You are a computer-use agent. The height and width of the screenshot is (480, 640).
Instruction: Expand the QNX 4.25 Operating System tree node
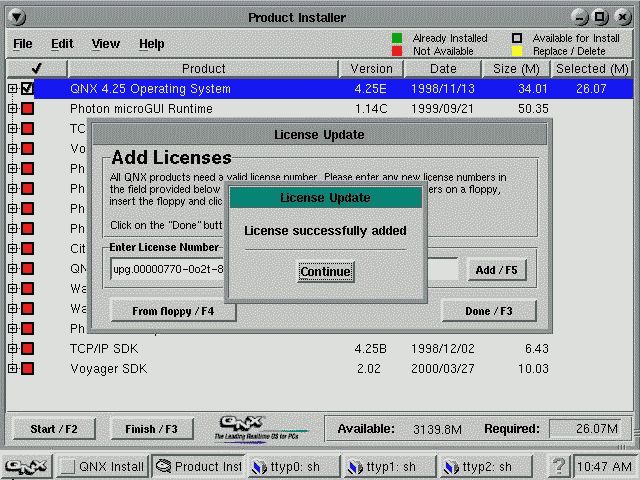13,89
